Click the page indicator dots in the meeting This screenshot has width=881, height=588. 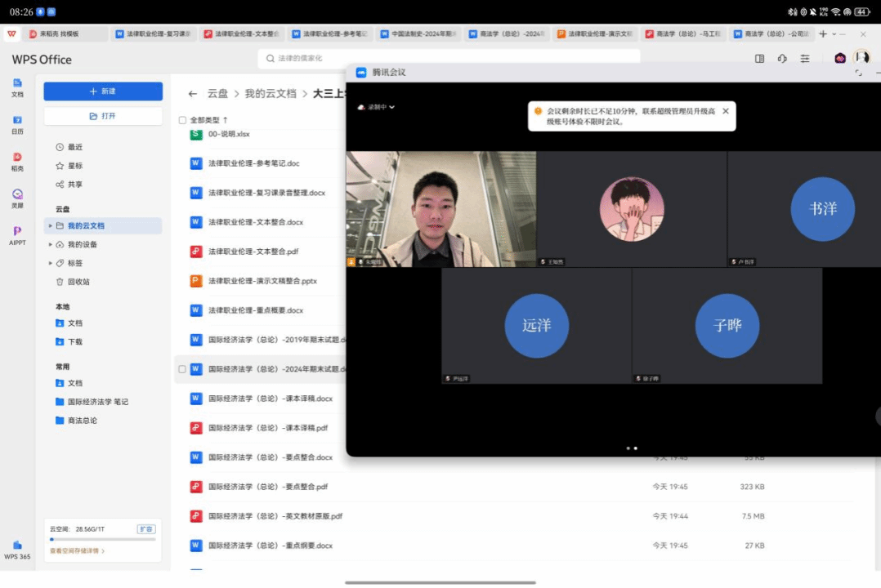(x=632, y=448)
